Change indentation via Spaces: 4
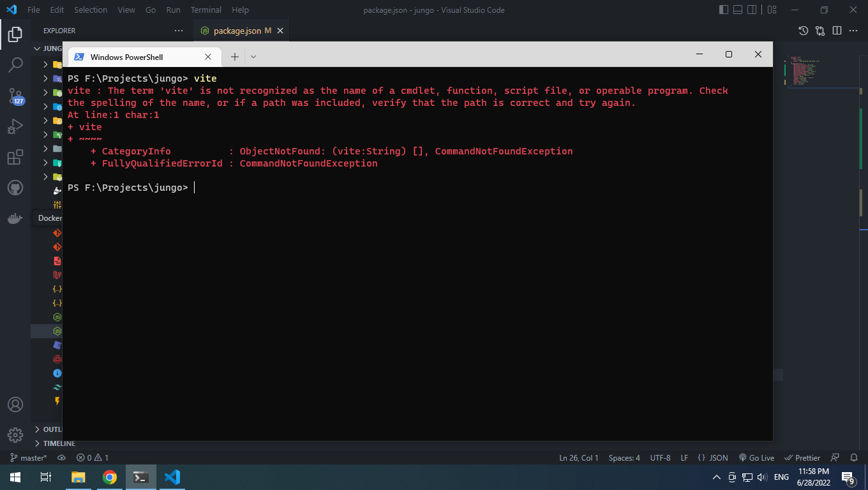Image resolution: width=868 pixels, height=490 pixels. 624,457
